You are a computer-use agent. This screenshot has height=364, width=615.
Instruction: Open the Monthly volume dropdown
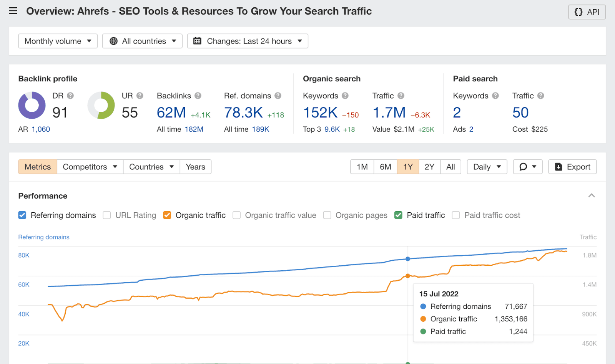click(x=58, y=41)
